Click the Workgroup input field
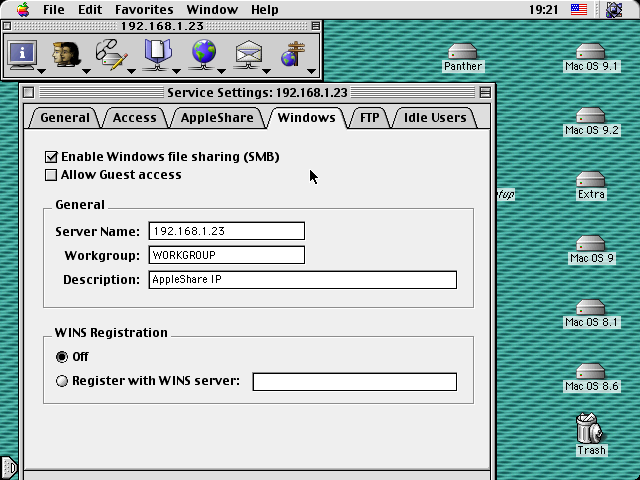The image size is (640, 480). 227,255
